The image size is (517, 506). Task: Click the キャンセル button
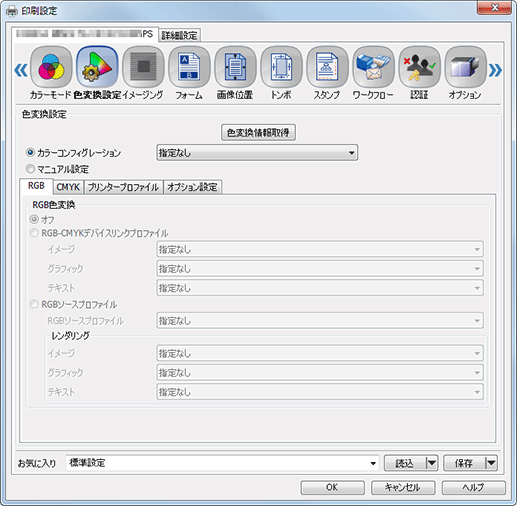[x=403, y=488]
